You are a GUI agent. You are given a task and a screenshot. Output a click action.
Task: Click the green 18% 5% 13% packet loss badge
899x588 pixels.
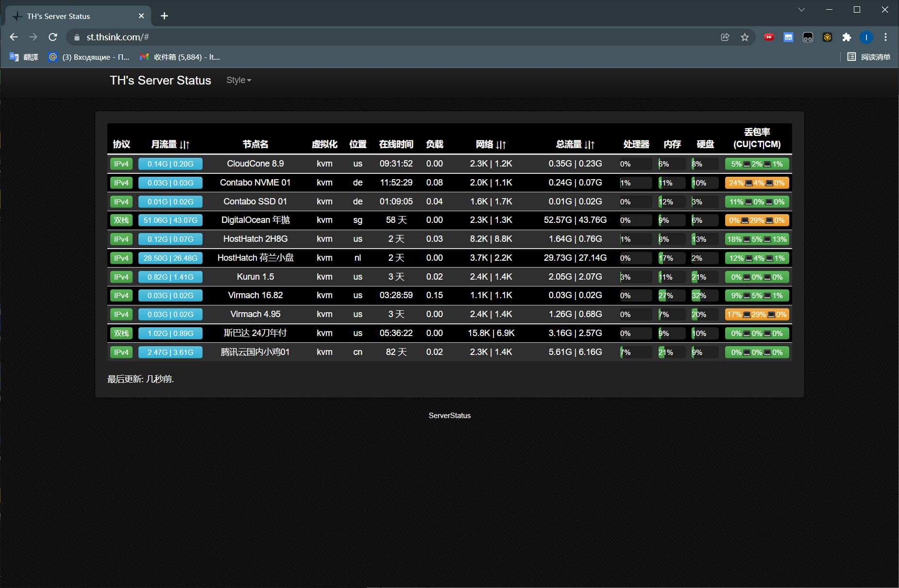757,239
